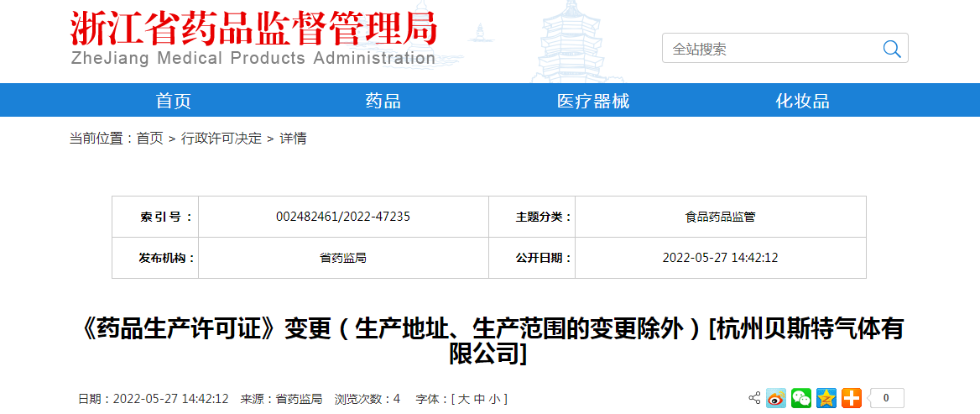Select the 省药监局 publisher cell
980x414 pixels.
coord(343,258)
